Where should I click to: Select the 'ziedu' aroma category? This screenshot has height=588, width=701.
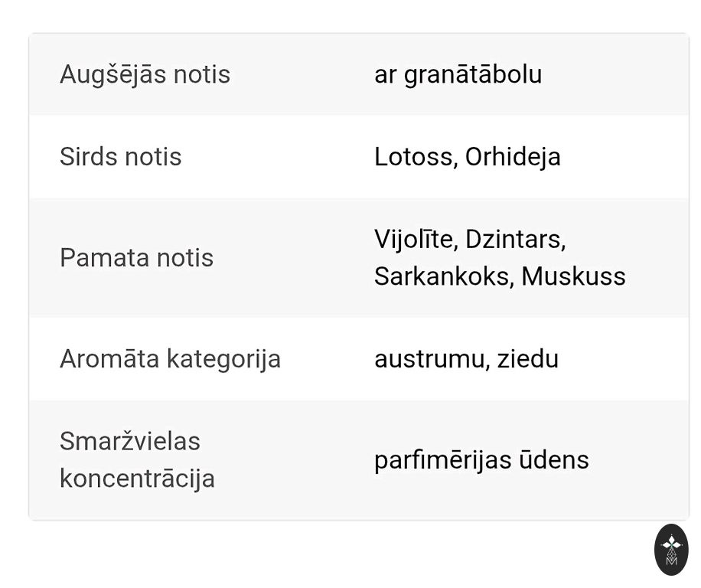tap(528, 358)
